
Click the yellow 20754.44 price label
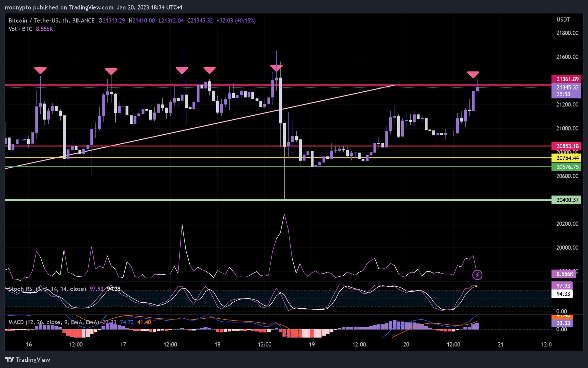click(x=566, y=158)
